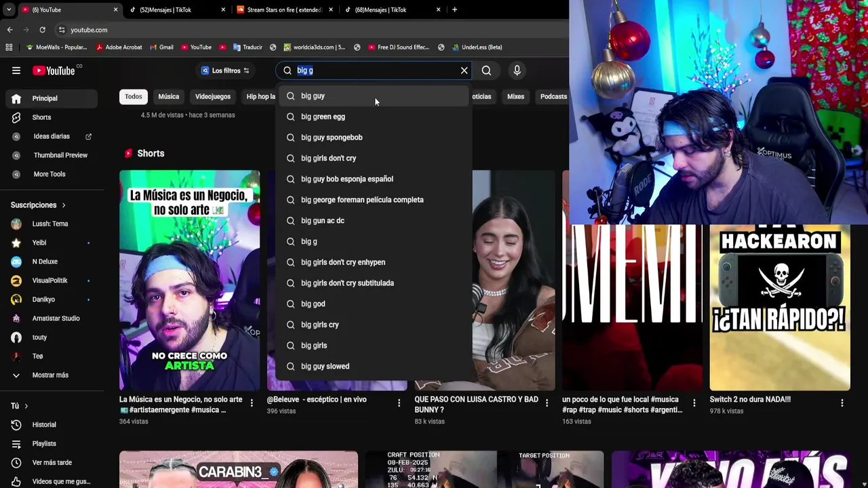The width and height of the screenshot is (868, 488).
Task: Open options for 'La Música es un Negocio' short
Action: (252, 403)
